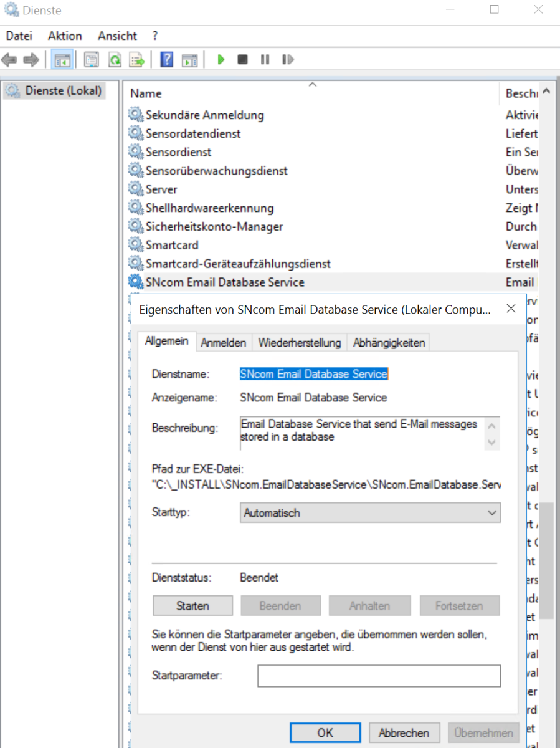Confirm the dialog with OK
The image size is (560, 748).
click(x=325, y=732)
